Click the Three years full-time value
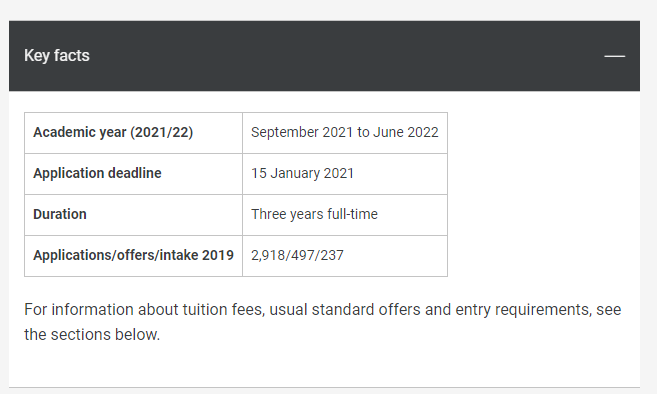This screenshot has width=657, height=394. 314,214
